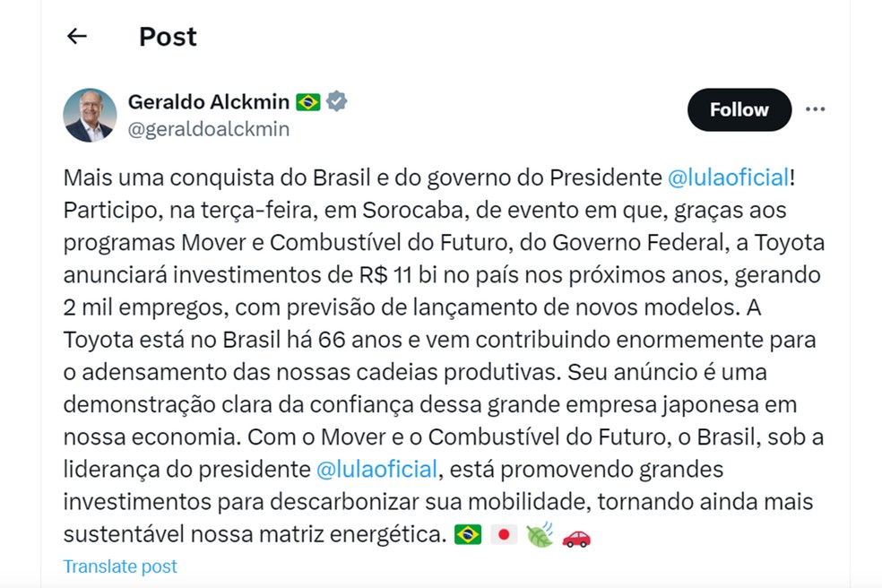Screen dimensions: 882x588
Task: Click the Brazil flag emoji ending the post
Action: 467,536
